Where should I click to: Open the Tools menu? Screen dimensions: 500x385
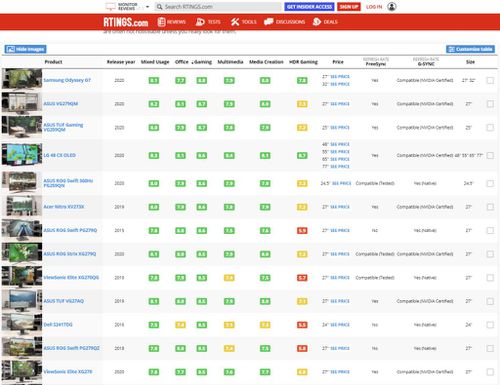click(244, 22)
